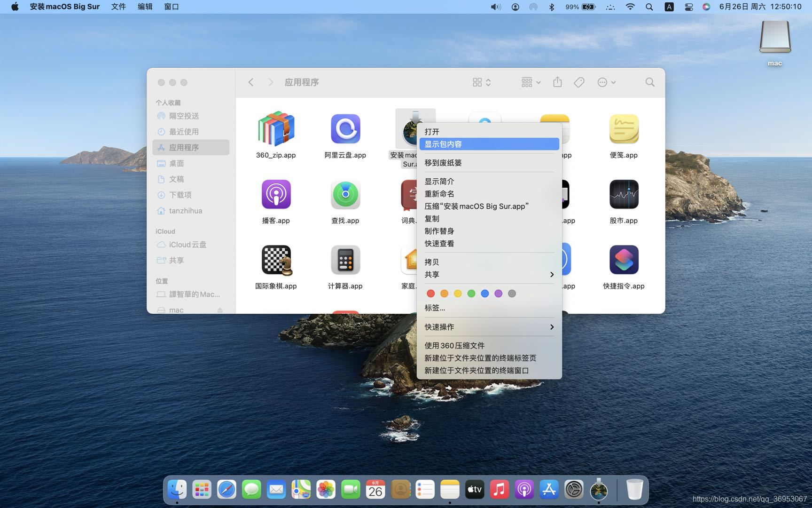The image size is (812, 508).
Task: Select the 阿里云盘.app icon
Action: tap(345, 128)
